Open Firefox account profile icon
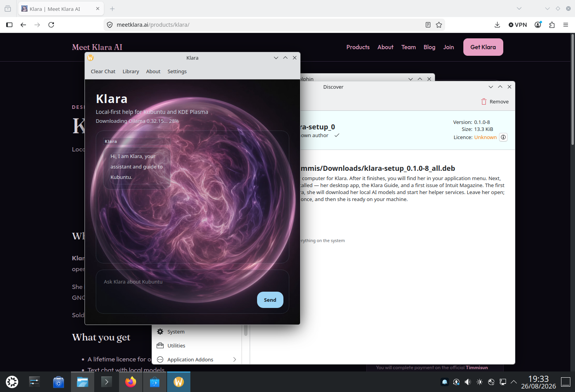This screenshot has width=575, height=392. [x=538, y=25]
